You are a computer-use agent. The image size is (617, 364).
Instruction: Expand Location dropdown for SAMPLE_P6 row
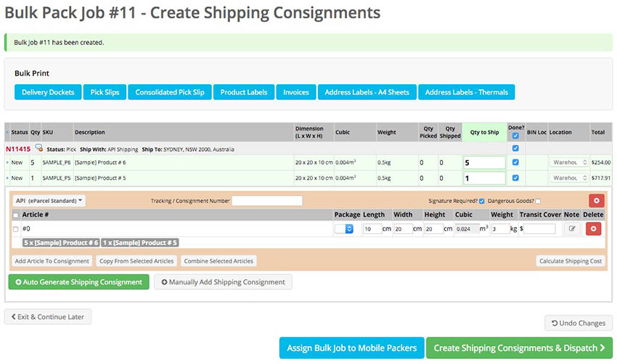(569, 162)
